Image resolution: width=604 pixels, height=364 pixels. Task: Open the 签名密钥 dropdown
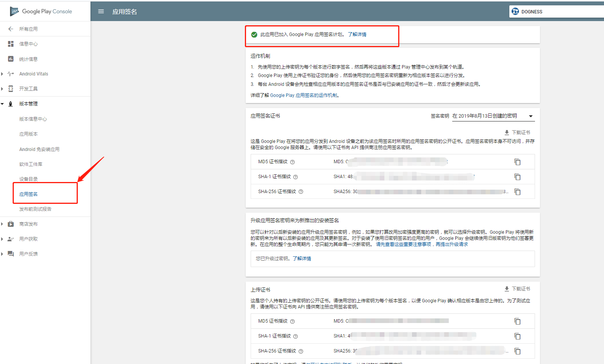point(493,116)
